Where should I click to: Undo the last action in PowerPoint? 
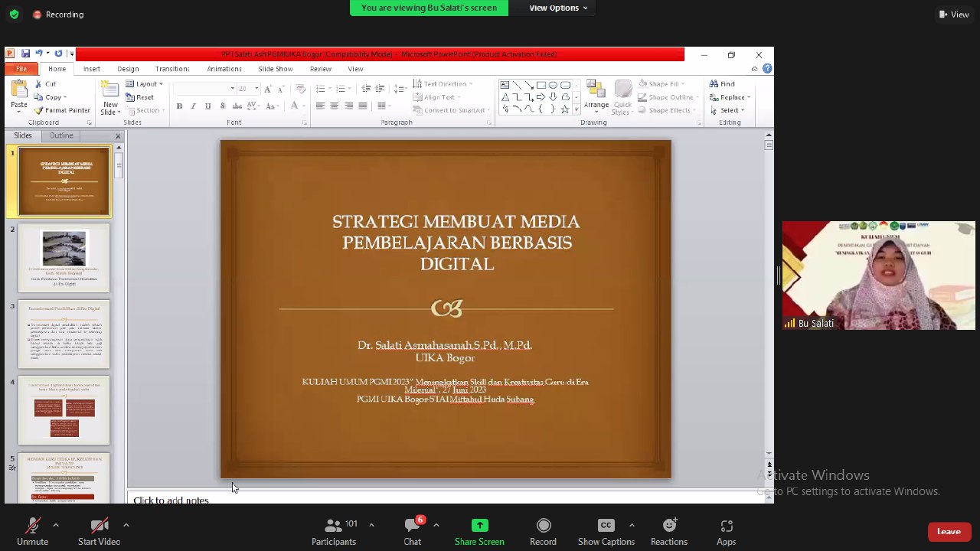38,54
